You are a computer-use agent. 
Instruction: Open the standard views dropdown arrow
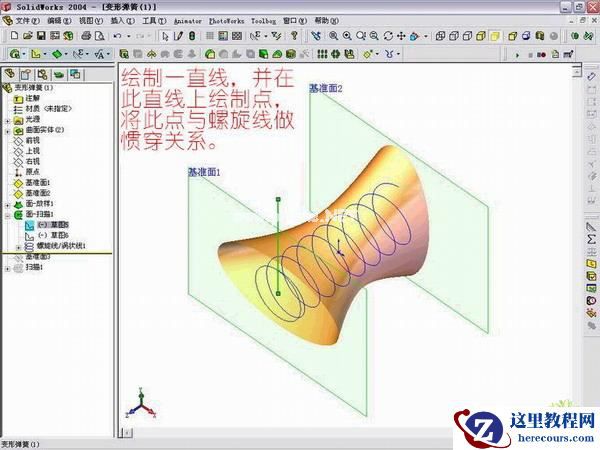tap(426, 36)
